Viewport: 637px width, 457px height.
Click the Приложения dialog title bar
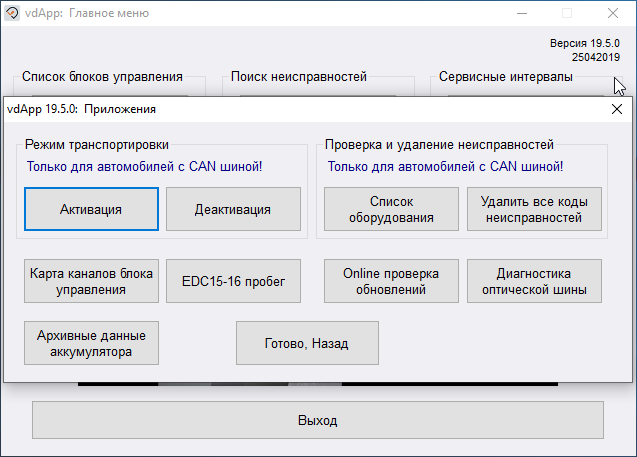300,109
